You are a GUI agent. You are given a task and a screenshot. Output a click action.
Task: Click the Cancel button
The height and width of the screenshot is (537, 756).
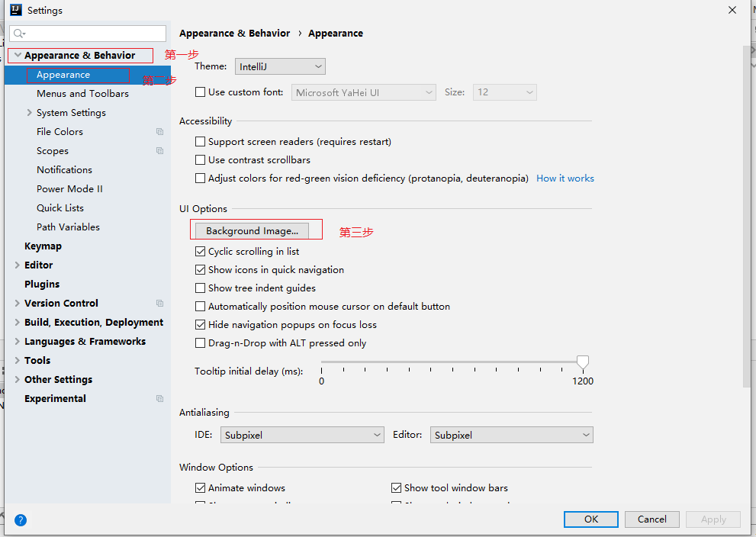[x=651, y=519]
